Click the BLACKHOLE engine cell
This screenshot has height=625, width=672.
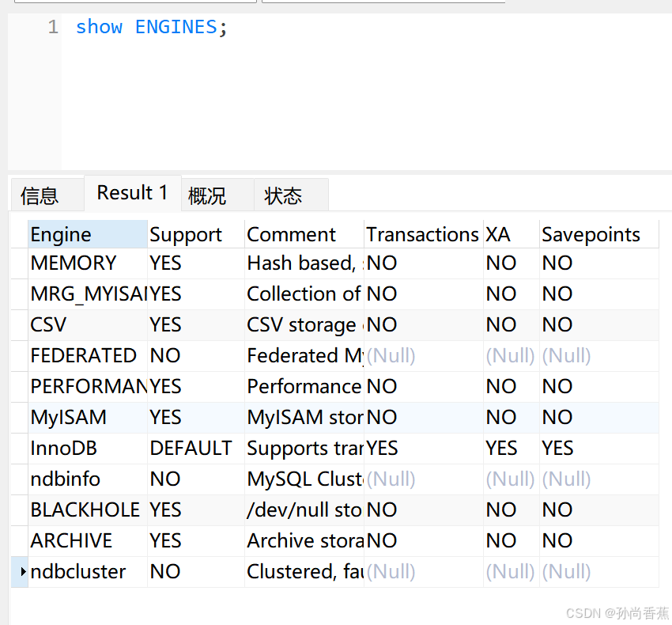click(88, 510)
